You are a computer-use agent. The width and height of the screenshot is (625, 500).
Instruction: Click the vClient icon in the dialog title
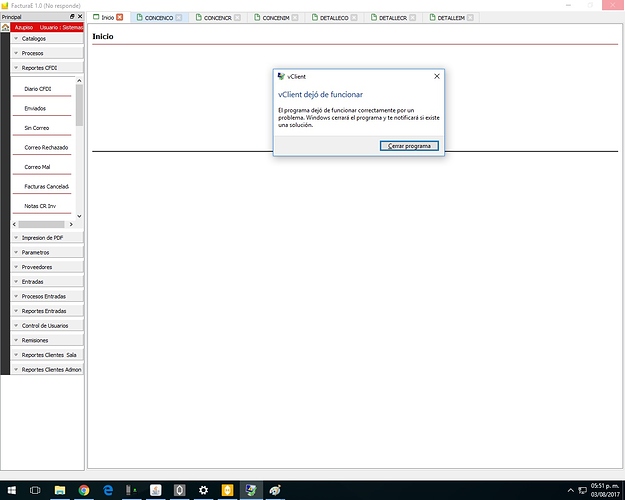pos(281,76)
